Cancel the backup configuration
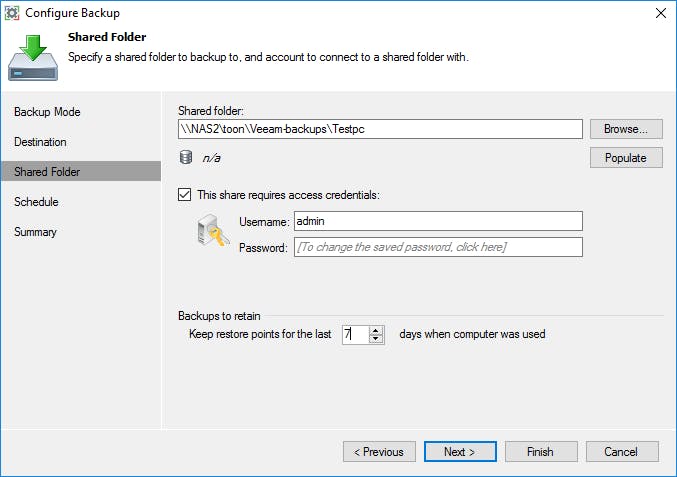Viewport: 677px width, 477px height. (622, 452)
